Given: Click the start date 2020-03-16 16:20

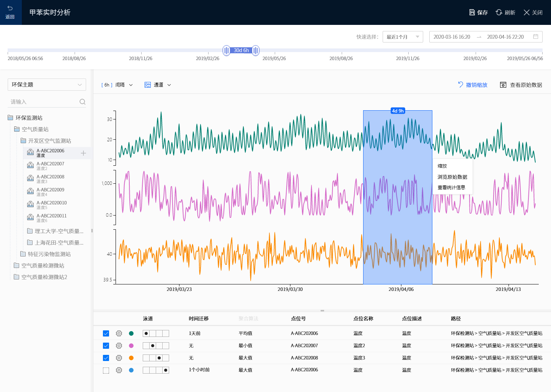Looking at the screenshot, I should [452, 37].
